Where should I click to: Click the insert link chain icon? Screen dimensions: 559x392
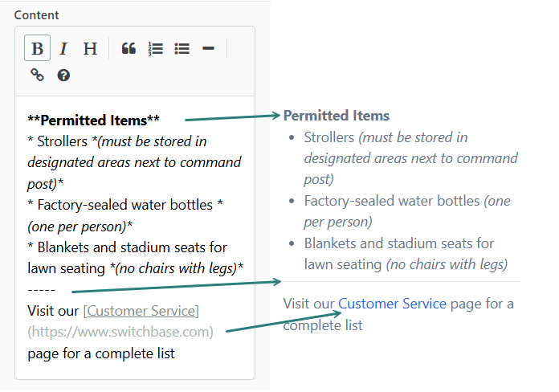click(37, 75)
